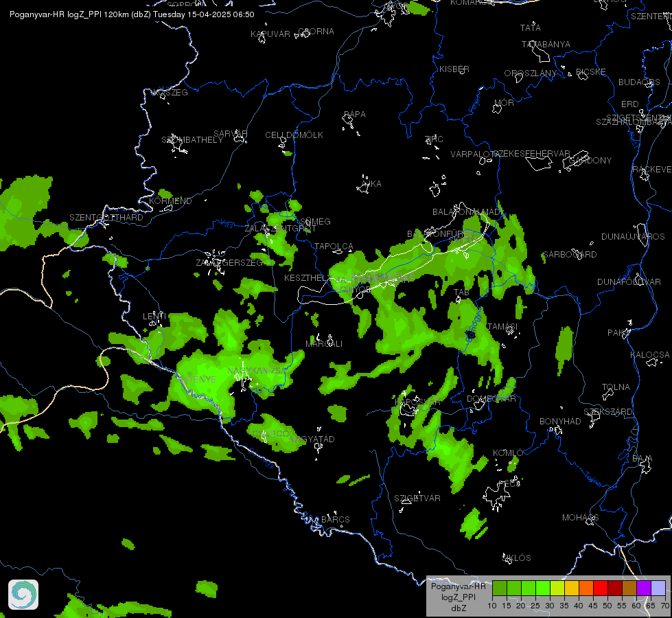Click the KOMLÓ town label
Viewport: 672px width, 618px height.
(508, 453)
